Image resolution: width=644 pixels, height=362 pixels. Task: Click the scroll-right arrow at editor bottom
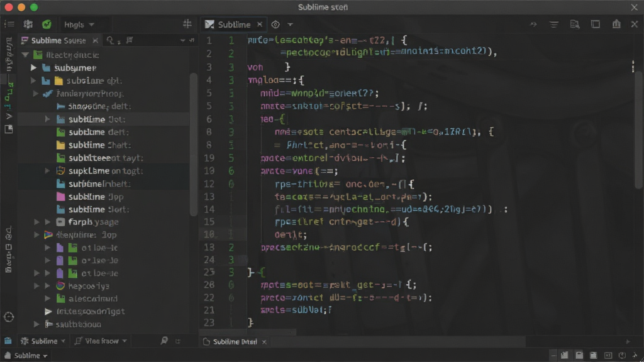(628, 341)
